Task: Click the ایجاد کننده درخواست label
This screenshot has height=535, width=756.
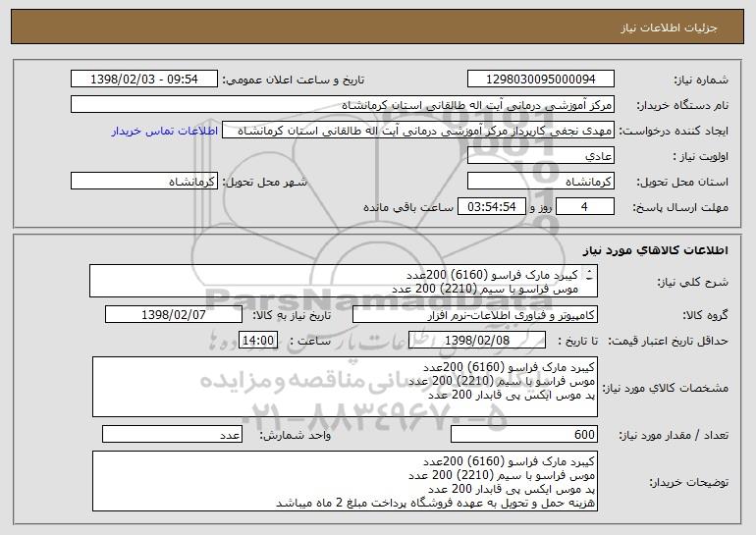Action: 674,132
